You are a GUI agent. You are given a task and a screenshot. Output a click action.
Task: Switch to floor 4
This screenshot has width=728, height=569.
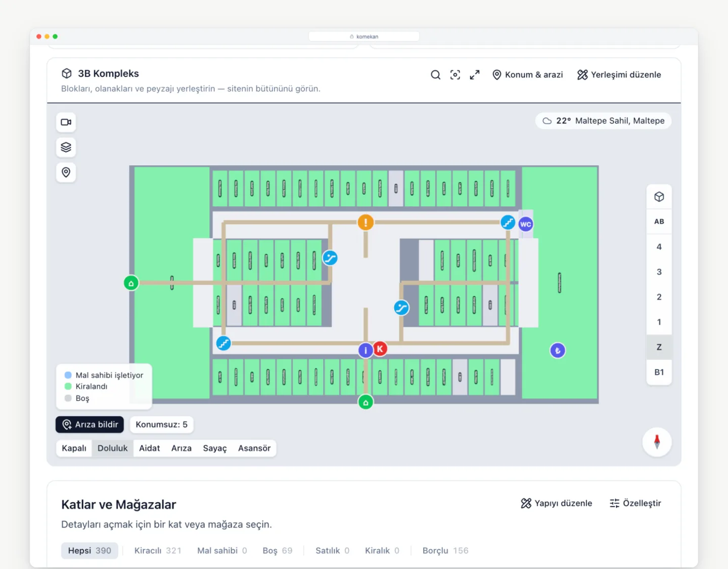(x=659, y=247)
